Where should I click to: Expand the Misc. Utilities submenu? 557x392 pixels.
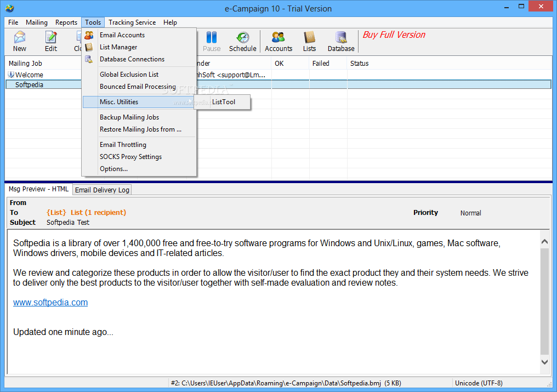pos(139,102)
